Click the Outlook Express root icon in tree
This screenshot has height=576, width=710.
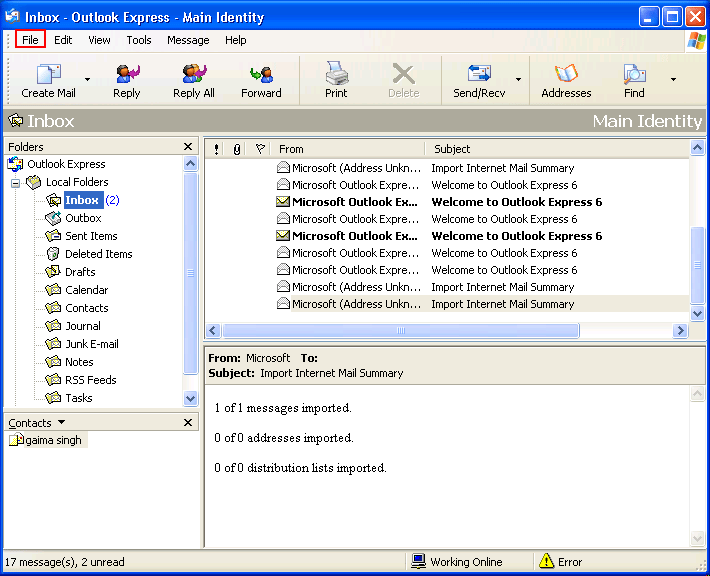15,164
